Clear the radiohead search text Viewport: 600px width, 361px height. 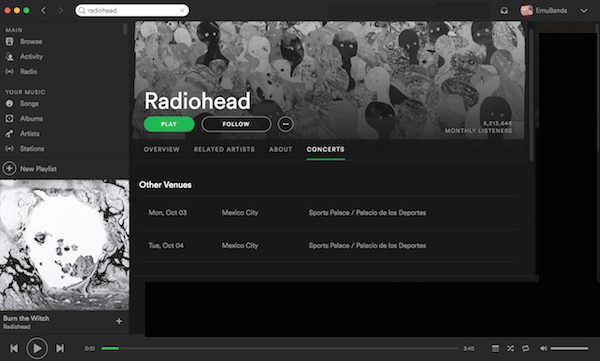tap(182, 11)
